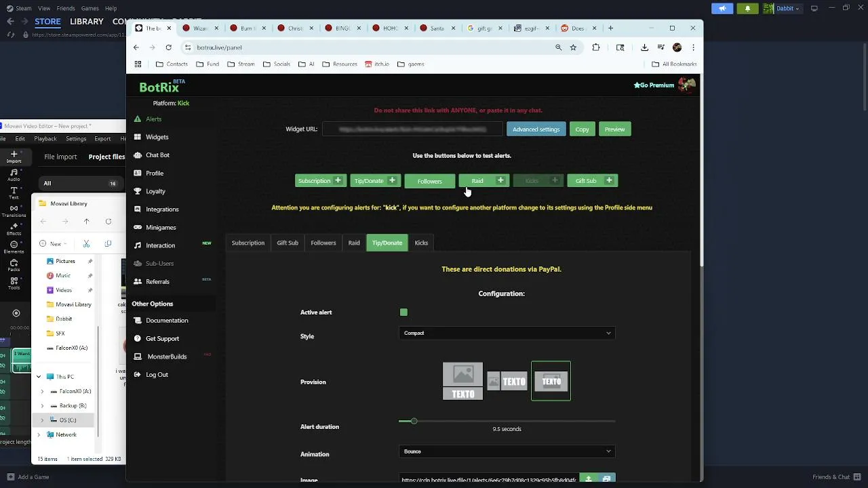
Task: Open Alerts in BotRix sidebar
Action: (x=153, y=119)
